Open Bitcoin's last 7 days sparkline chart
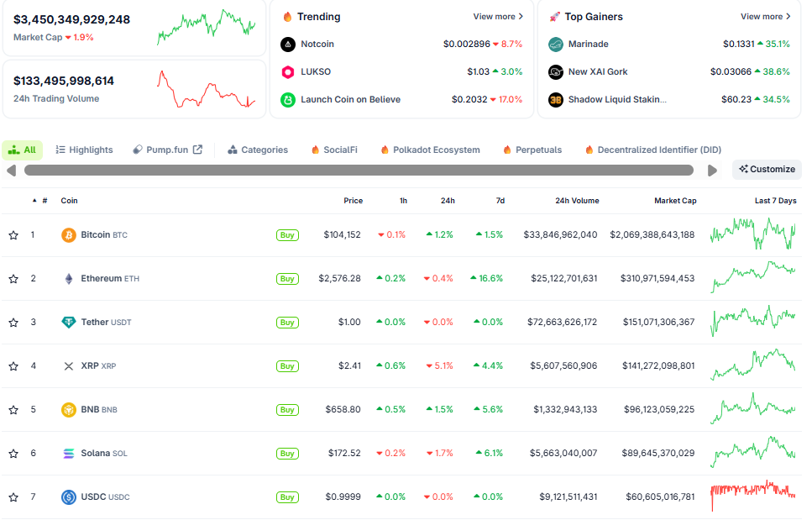 tap(752, 234)
